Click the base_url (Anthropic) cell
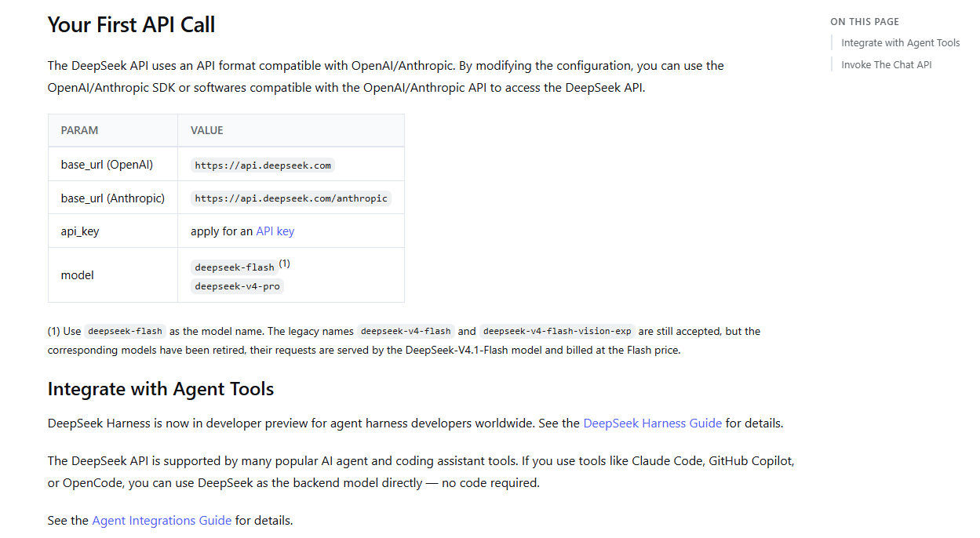 113,198
